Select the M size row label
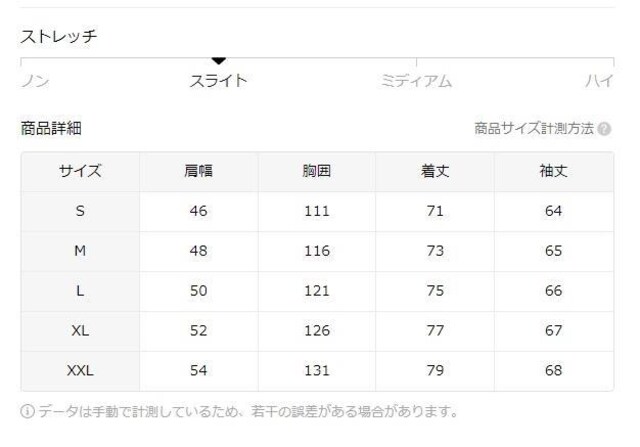 click(x=80, y=251)
